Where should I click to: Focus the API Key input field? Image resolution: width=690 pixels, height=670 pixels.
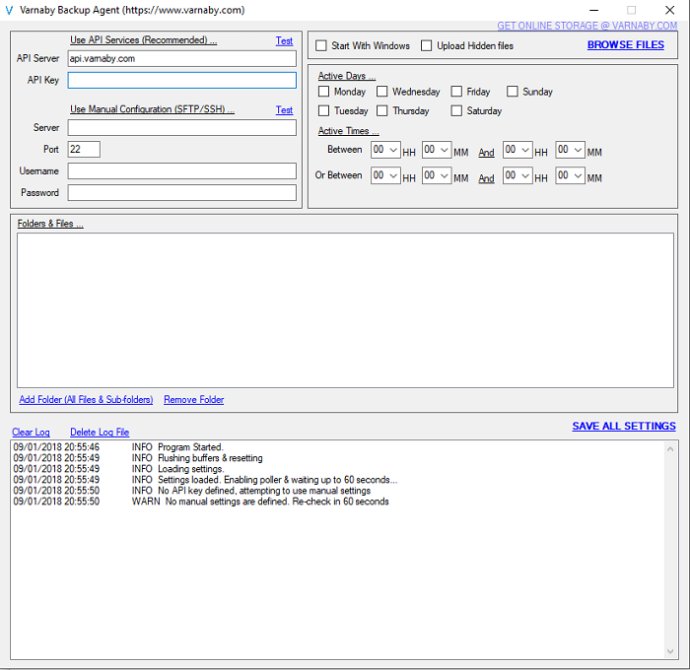(182, 80)
